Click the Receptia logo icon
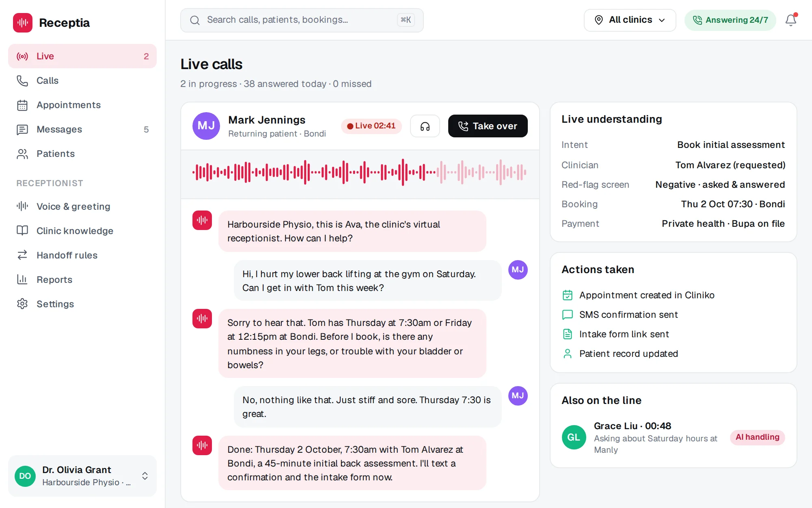Image resolution: width=812 pixels, height=508 pixels. point(23,23)
